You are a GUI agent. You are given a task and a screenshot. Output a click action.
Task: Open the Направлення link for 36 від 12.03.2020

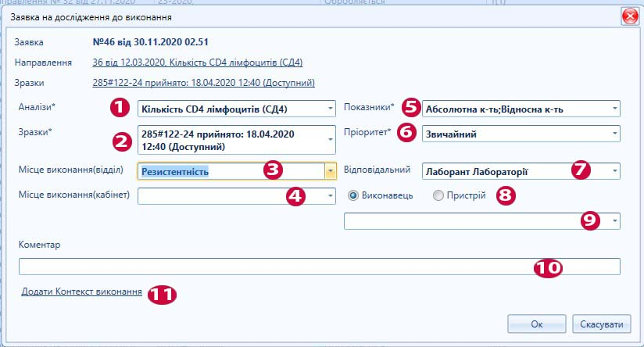pos(197,62)
